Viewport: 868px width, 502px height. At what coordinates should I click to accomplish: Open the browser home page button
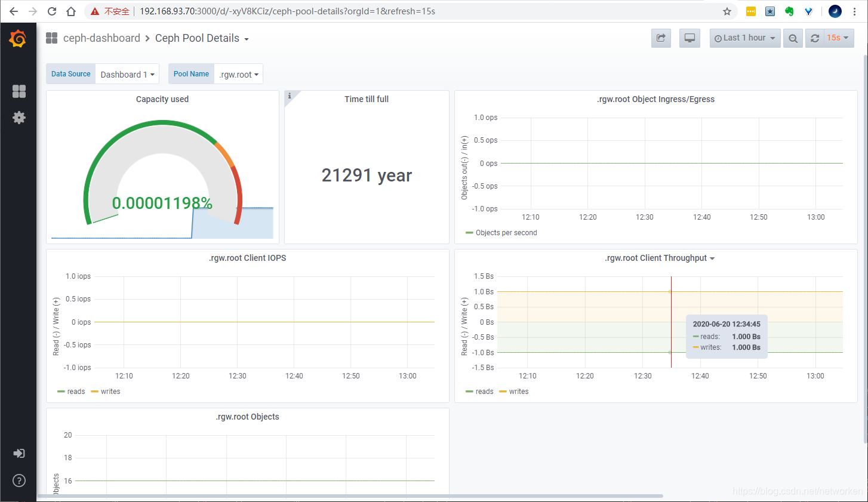pos(71,11)
